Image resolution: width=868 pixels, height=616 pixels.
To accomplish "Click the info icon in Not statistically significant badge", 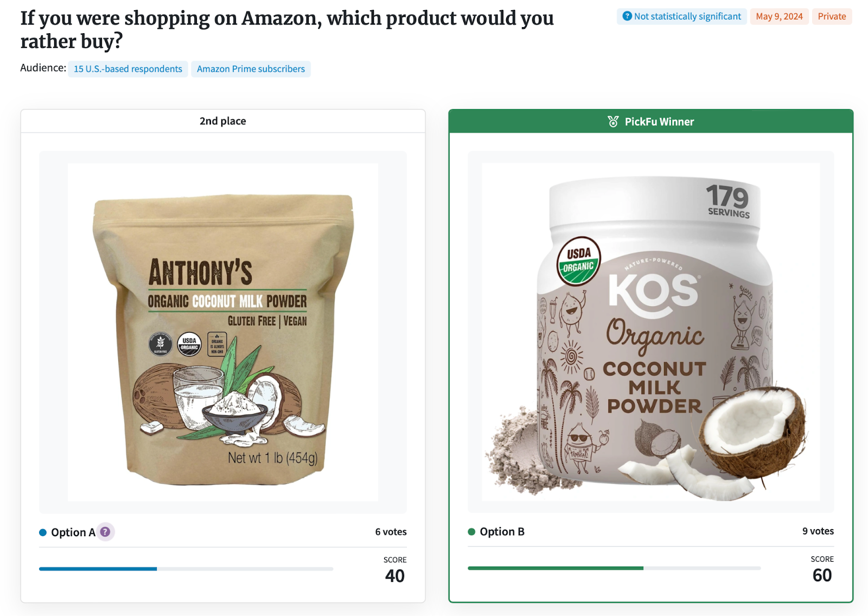I will pos(627,16).
